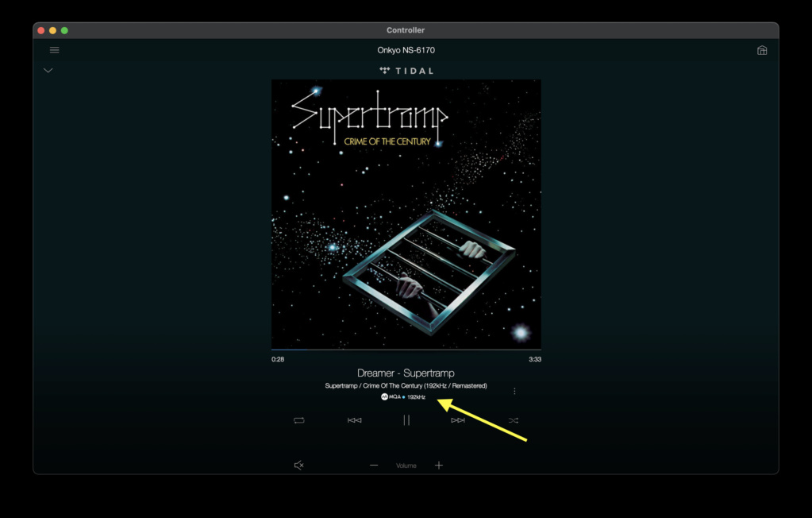Pause the current track
812x518 pixels.
(x=406, y=420)
